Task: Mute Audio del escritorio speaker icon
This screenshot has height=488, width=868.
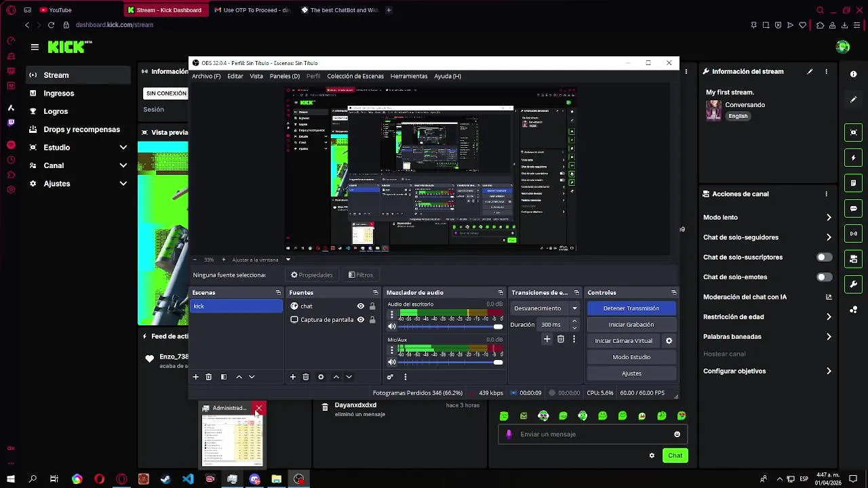Action: (391, 327)
